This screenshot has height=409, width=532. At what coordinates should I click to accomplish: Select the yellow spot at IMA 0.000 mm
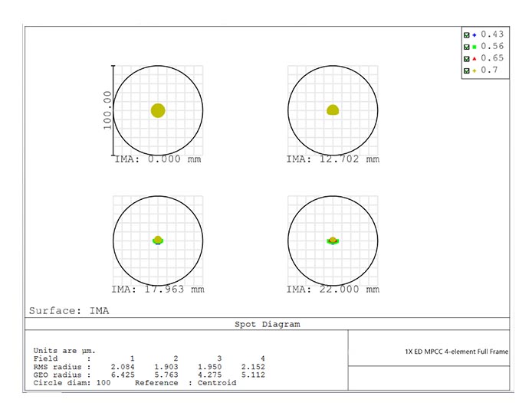pyautogui.click(x=158, y=110)
